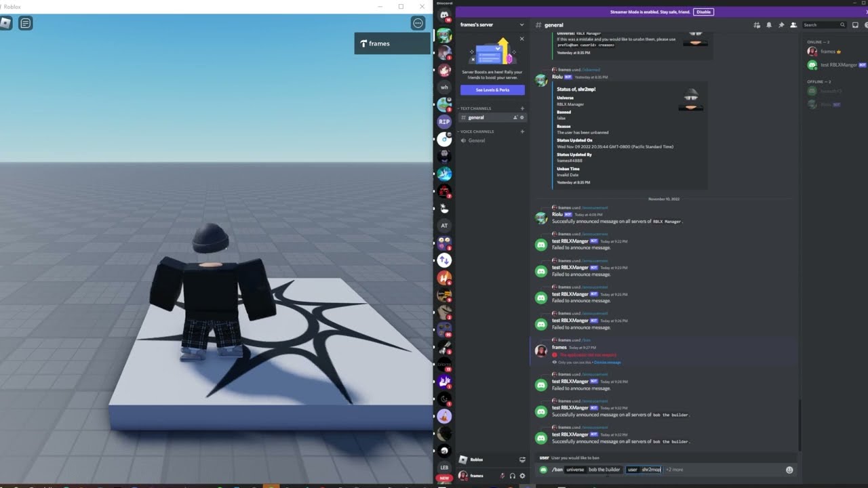Viewport: 868px width, 488px height.
Task: Collapse the VOICE CHANNELS category
Action: tap(477, 131)
